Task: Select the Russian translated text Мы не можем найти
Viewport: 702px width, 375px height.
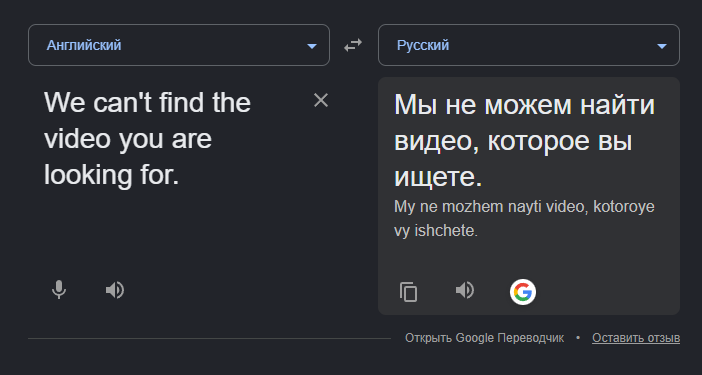Action: click(524, 105)
